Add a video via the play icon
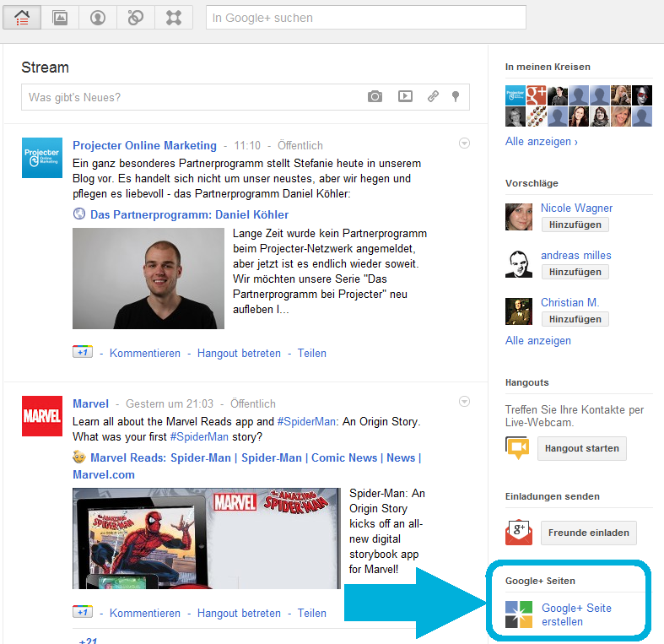 tap(405, 96)
